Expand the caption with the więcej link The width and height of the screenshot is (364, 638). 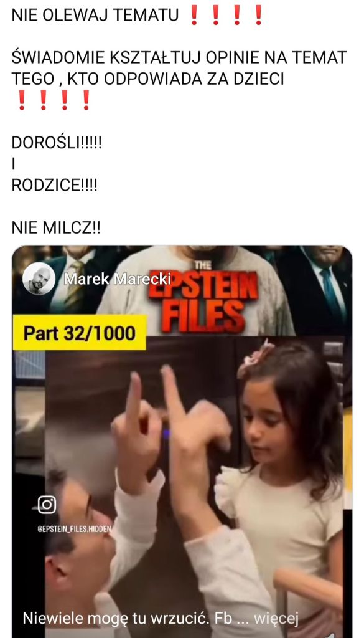(276, 619)
